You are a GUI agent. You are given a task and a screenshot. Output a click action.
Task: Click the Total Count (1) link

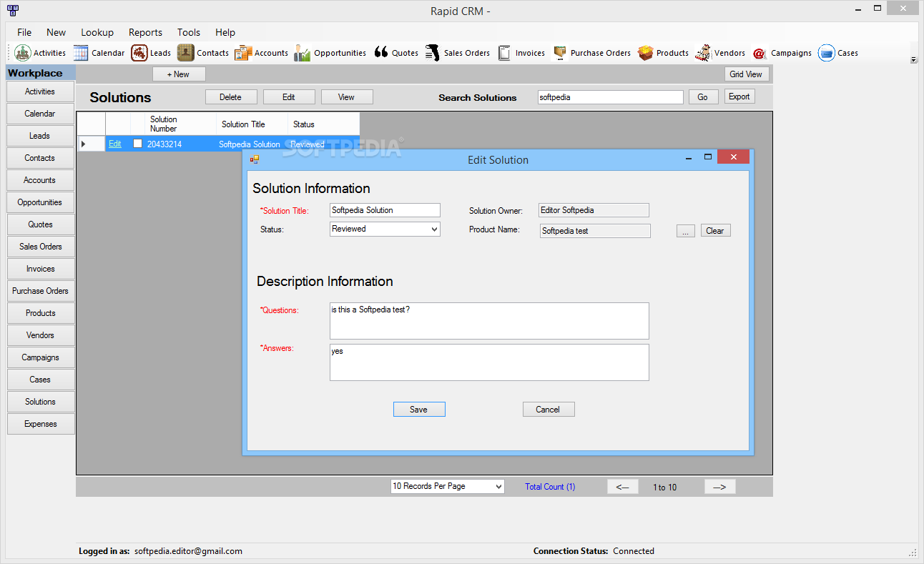coord(550,487)
